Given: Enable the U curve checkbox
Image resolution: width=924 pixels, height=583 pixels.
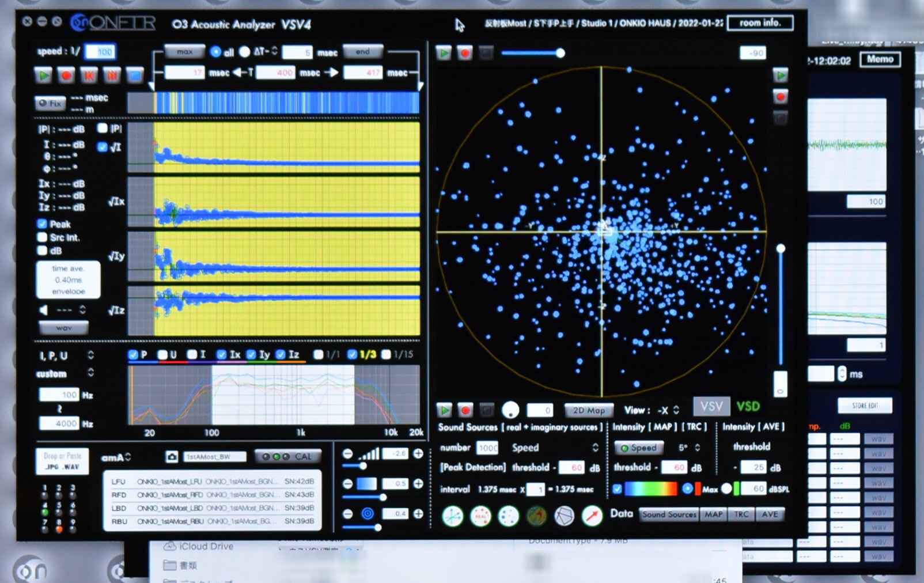Looking at the screenshot, I should pyautogui.click(x=162, y=354).
